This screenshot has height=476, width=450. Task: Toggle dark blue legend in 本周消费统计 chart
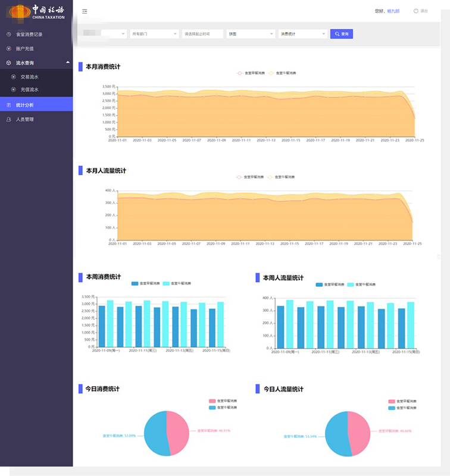pyautogui.click(x=135, y=284)
